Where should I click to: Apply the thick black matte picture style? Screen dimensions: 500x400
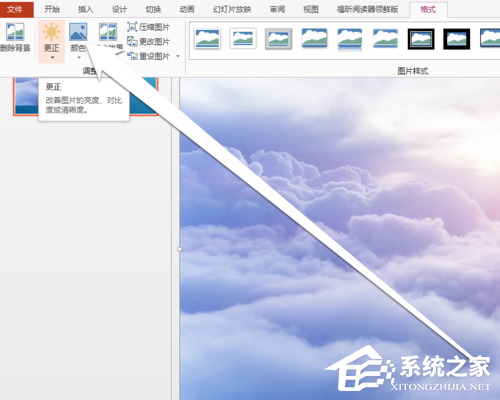[x=457, y=39]
